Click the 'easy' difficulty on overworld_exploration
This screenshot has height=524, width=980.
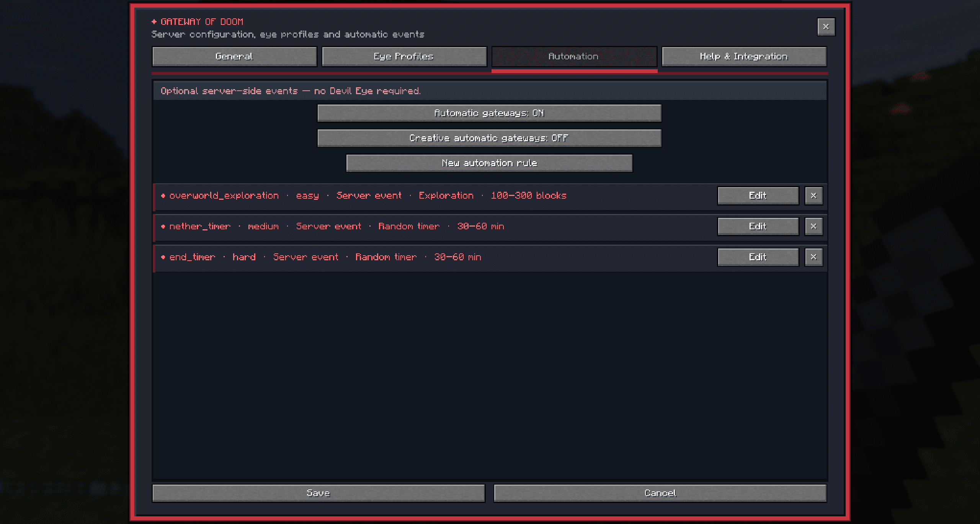pyautogui.click(x=307, y=196)
